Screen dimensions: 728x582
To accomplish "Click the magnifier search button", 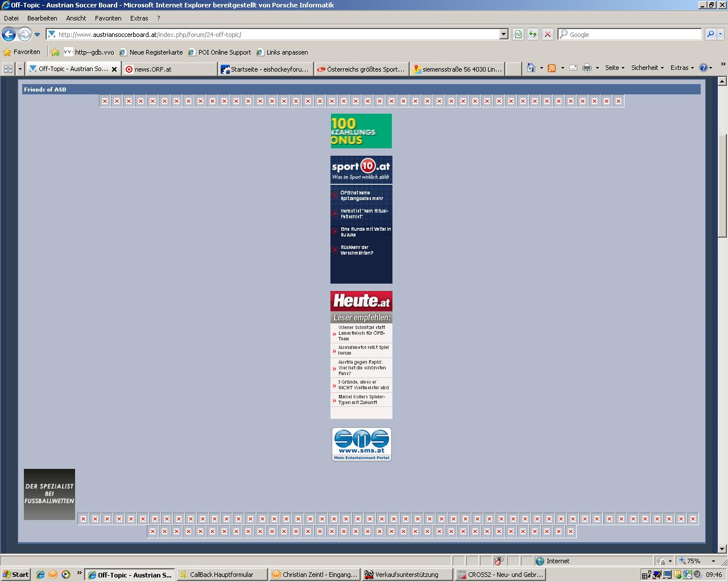I will pos(710,35).
